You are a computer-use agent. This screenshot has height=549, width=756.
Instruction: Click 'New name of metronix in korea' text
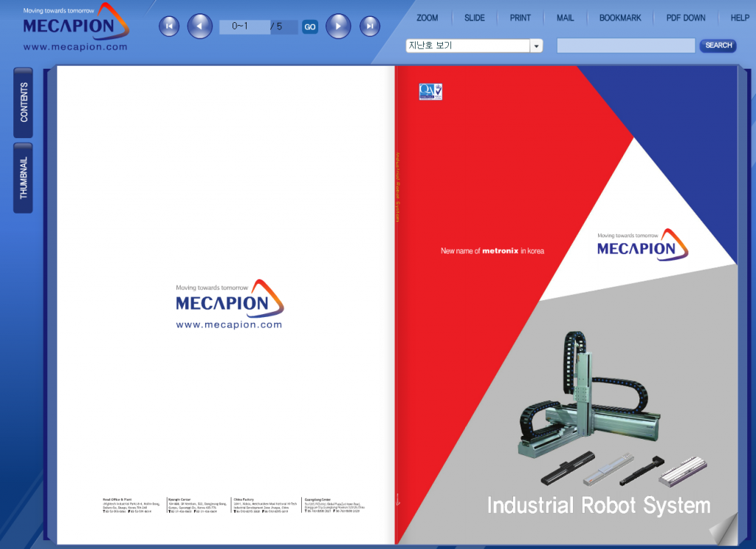[x=492, y=251]
